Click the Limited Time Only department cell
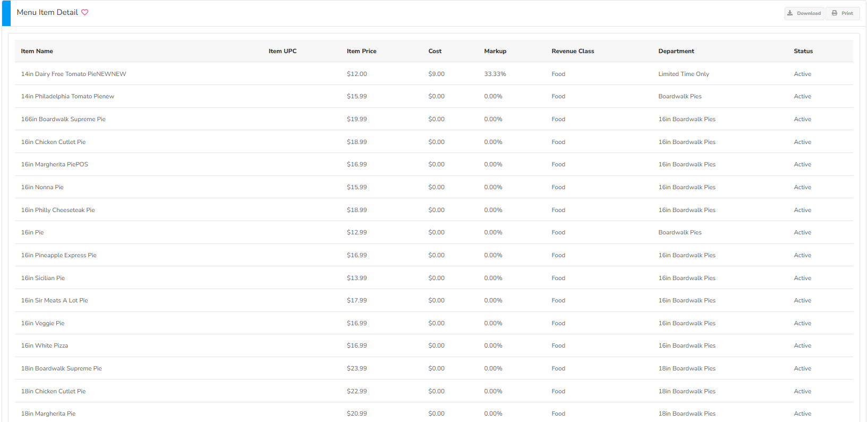This screenshot has width=868, height=422. [683, 74]
